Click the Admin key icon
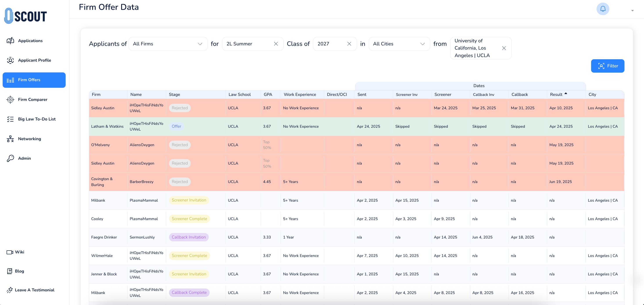The width and height of the screenshot is (644, 305). click(10, 158)
